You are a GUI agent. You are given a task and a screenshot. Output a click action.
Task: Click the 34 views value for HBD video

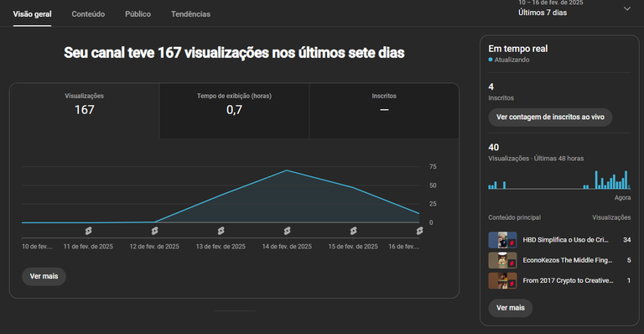626,240
